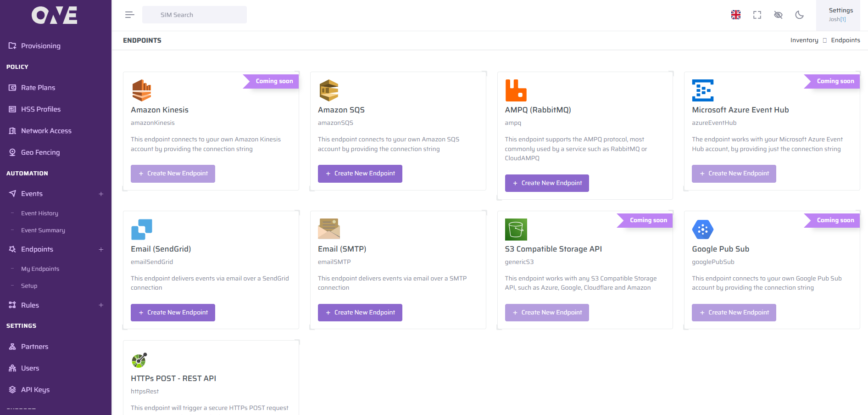This screenshot has width=868, height=415.
Task: Click the Google Pub Sub logo
Action: pyautogui.click(x=703, y=229)
